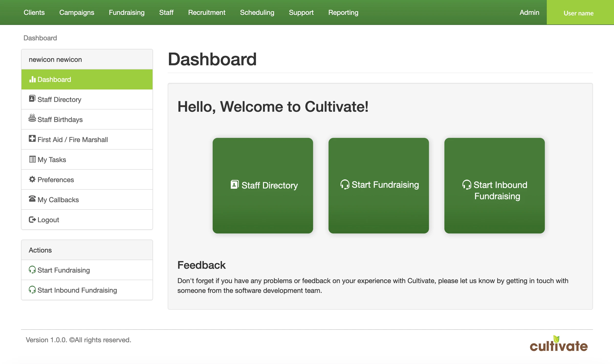Click the Staff Directory contact icon in sidebar

pos(32,99)
